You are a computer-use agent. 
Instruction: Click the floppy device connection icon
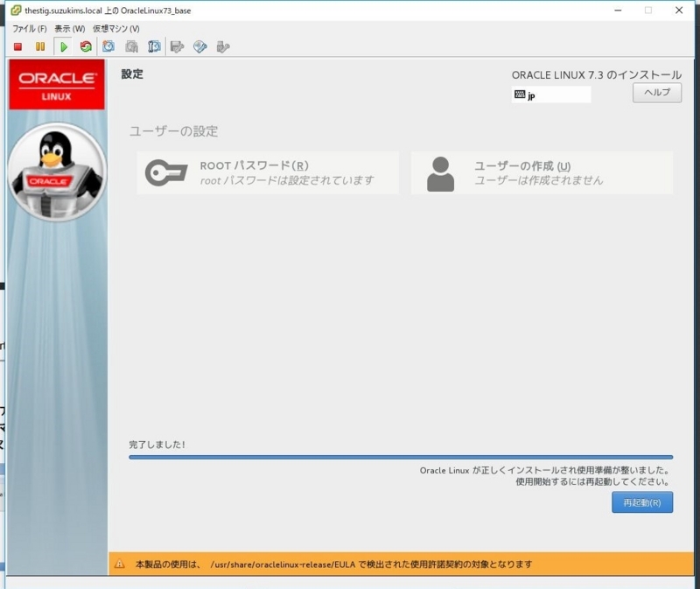point(178,46)
